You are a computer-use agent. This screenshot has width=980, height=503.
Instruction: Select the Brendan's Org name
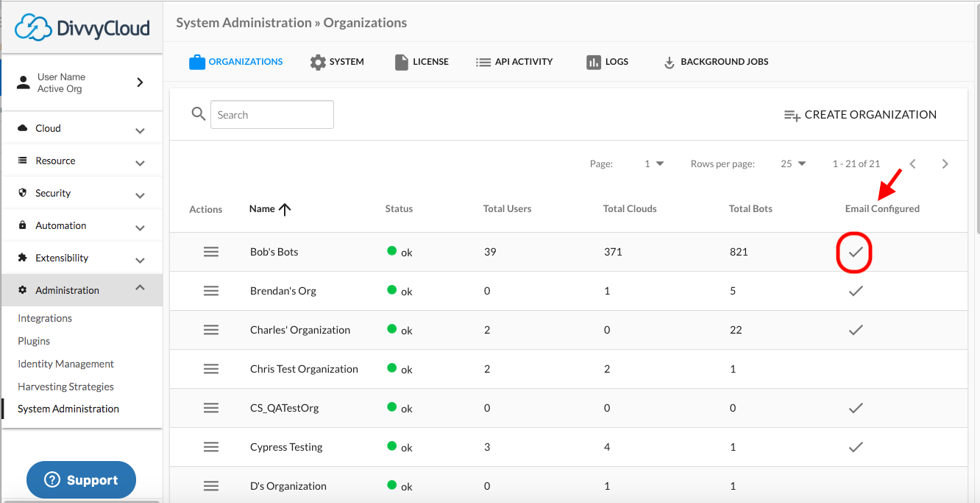point(283,291)
